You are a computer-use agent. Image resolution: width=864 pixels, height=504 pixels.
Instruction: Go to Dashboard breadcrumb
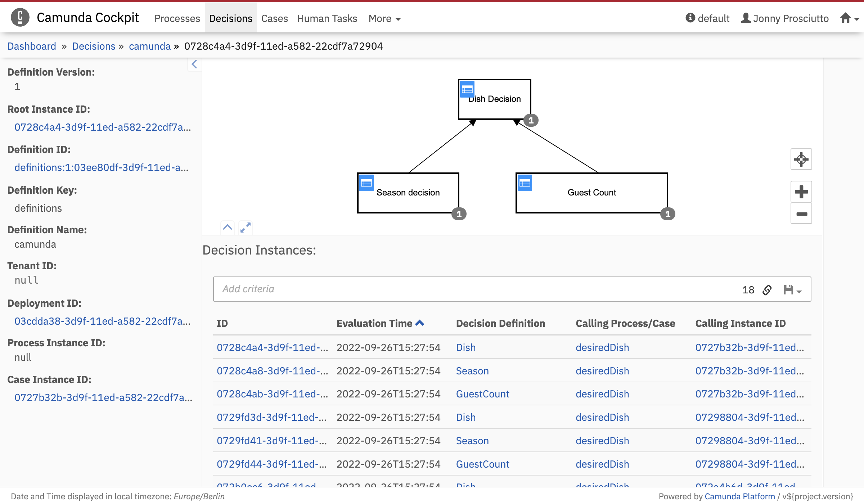pos(32,46)
